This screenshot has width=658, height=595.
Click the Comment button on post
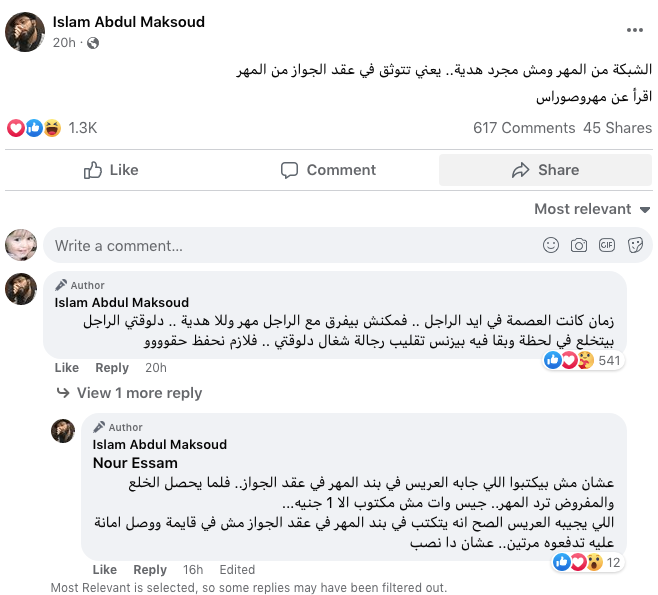(328, 170)
